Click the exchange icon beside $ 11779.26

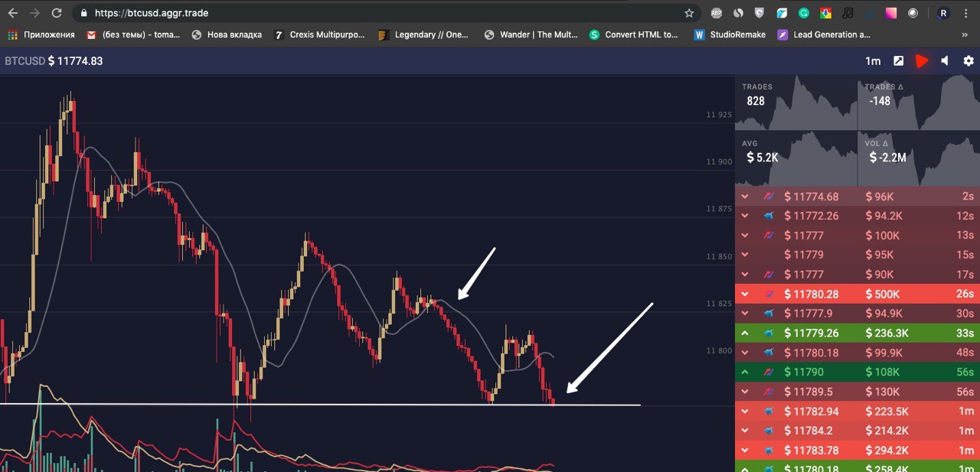769,333
